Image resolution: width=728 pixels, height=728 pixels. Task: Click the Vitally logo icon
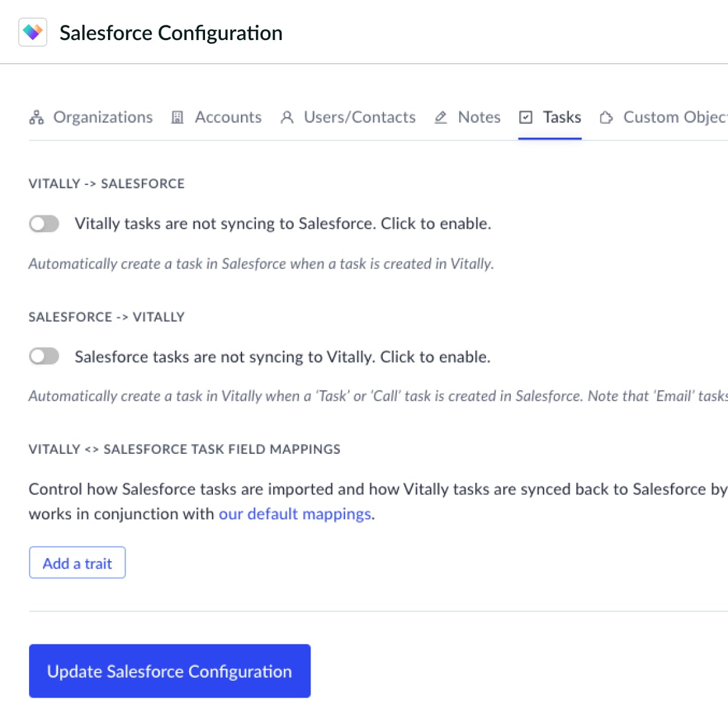pos(33,32)
